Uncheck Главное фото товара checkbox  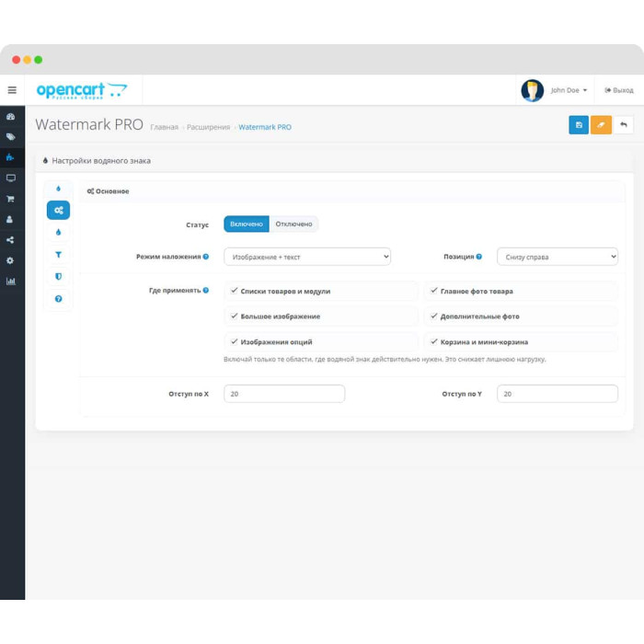coord(433,291)
